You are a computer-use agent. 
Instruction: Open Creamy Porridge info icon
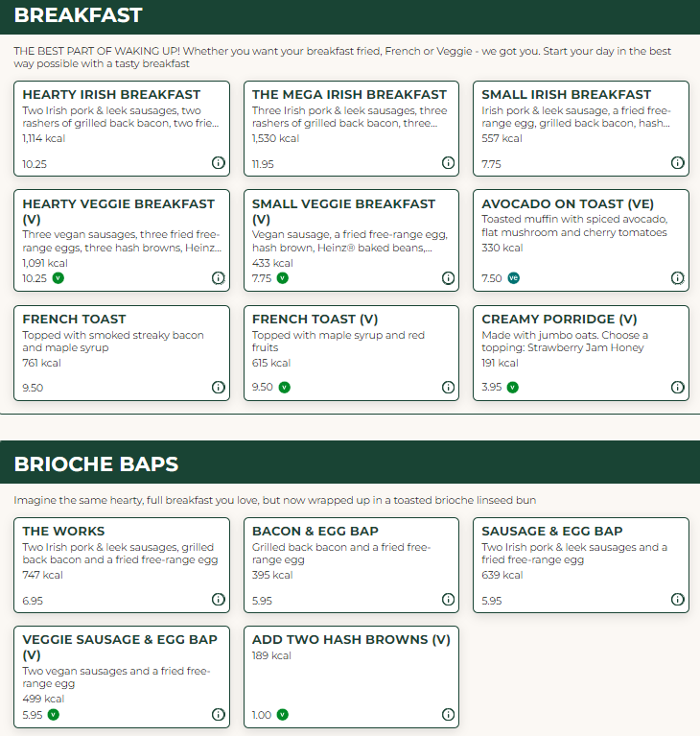coord(678,388)
